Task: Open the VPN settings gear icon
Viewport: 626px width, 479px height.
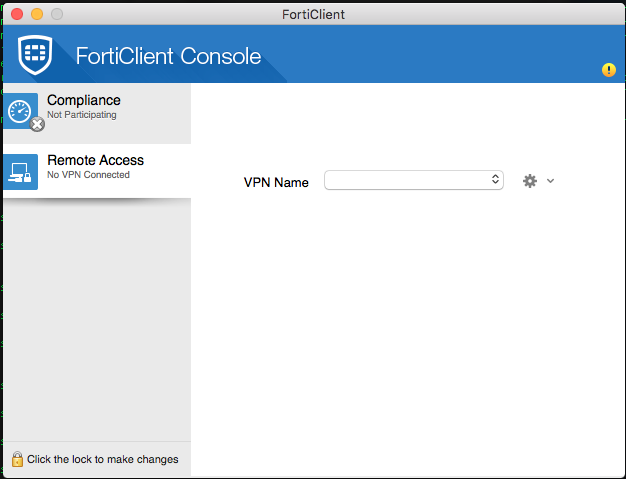Action: tap(530, 181)
